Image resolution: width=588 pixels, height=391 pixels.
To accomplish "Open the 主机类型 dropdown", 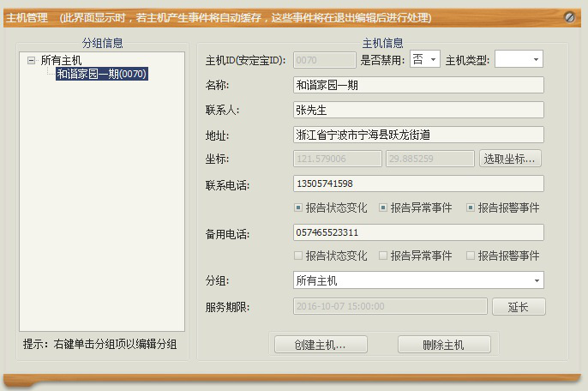I will tap(519, 59).
